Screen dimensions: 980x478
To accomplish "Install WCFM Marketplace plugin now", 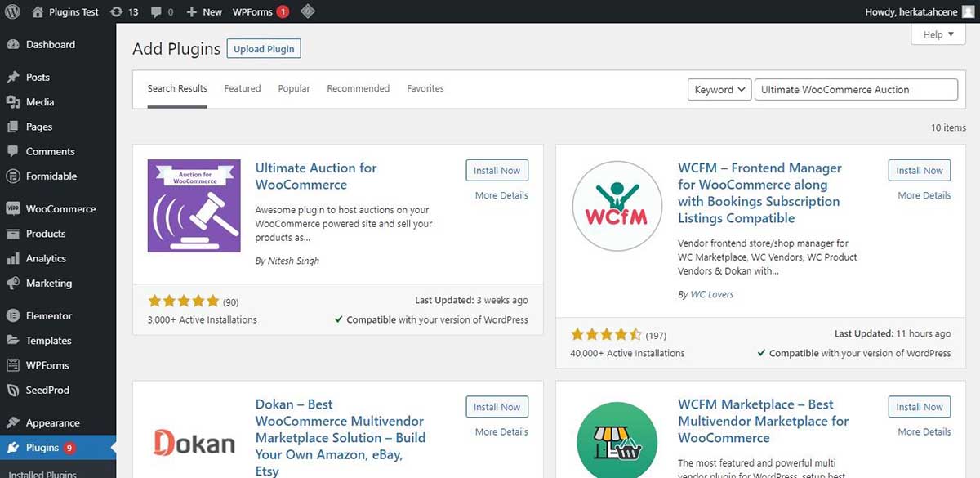I will tap(920, 407).
